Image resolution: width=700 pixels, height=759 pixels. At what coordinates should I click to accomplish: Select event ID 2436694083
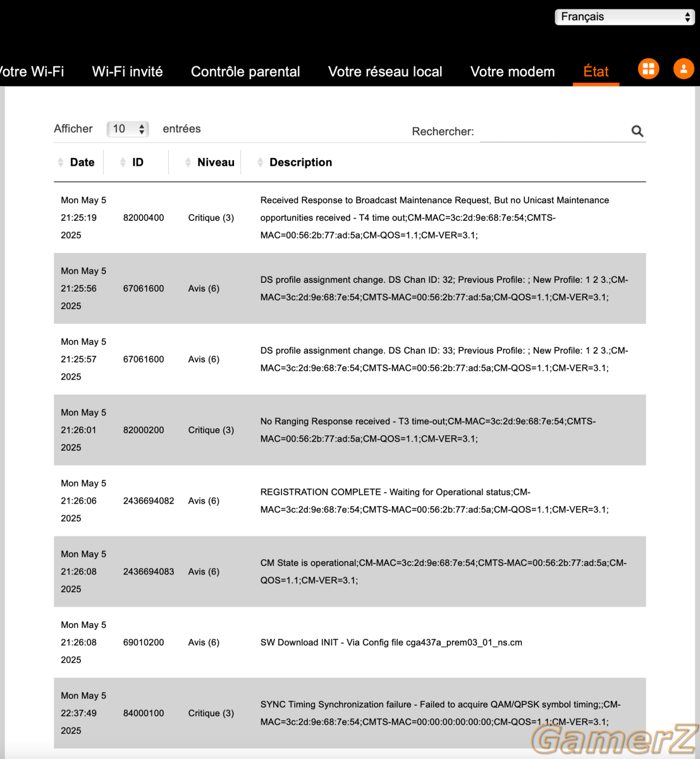click(149, 572)
